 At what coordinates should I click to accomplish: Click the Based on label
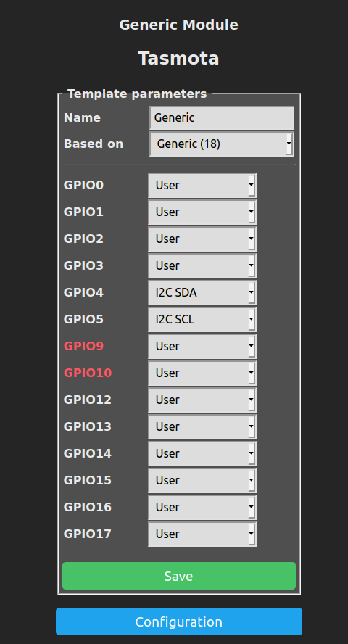[x=94, y=144]
